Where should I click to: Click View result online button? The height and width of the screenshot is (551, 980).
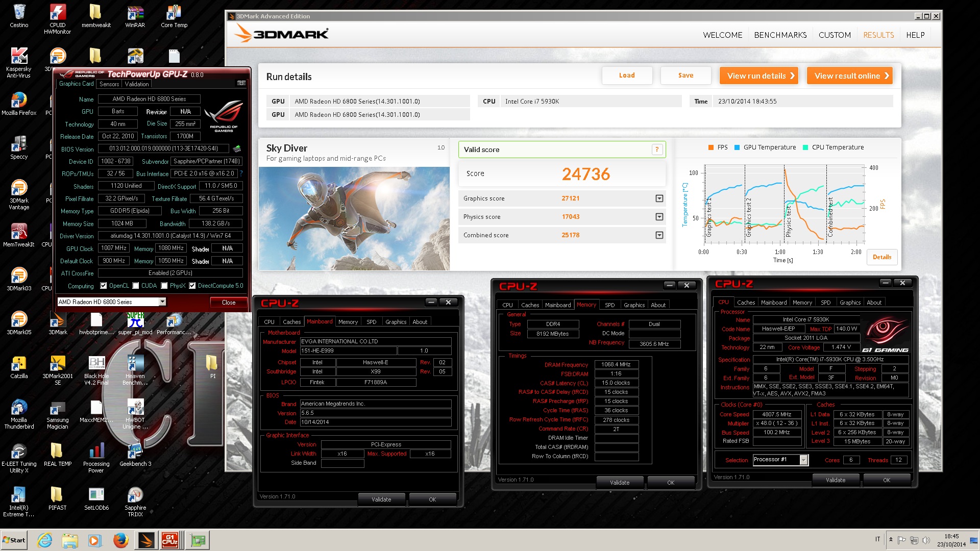[849, 76]
